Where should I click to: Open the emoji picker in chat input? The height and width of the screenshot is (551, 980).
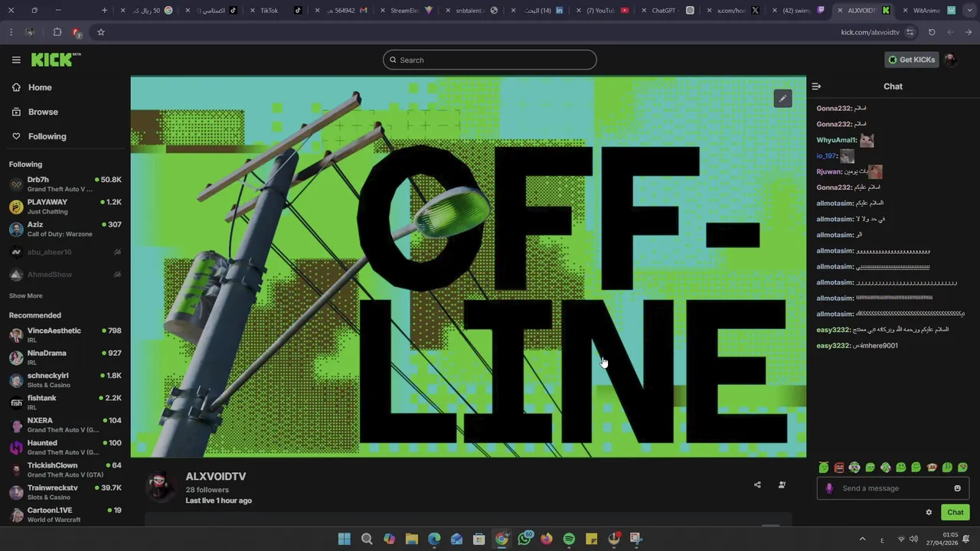(x=957, y=488)
